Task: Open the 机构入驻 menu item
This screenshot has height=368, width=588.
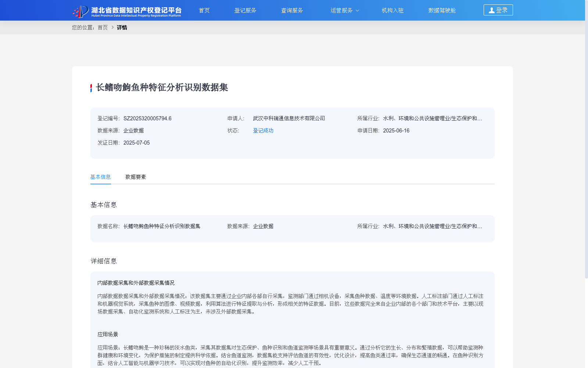Action: click(392, 10)
